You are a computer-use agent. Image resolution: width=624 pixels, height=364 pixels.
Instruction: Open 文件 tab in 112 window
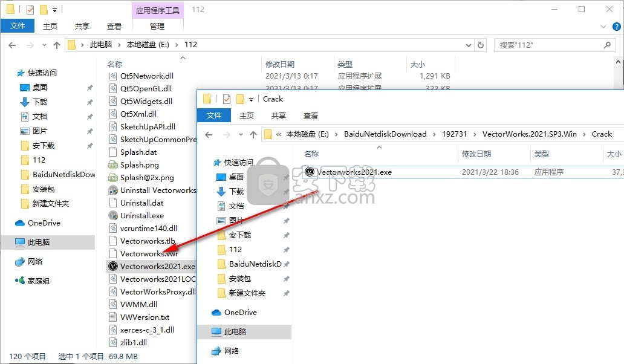coord(18,26)
